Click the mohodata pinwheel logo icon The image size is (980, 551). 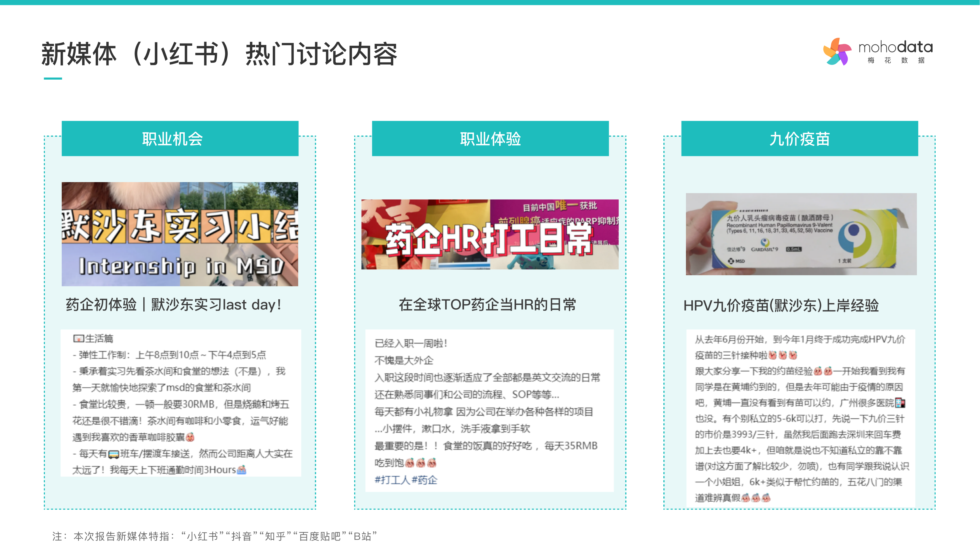point(837,52)
